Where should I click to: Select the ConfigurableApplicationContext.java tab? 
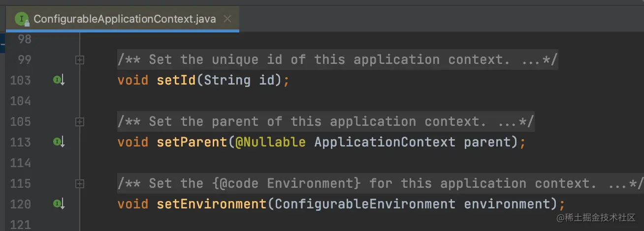122,19
